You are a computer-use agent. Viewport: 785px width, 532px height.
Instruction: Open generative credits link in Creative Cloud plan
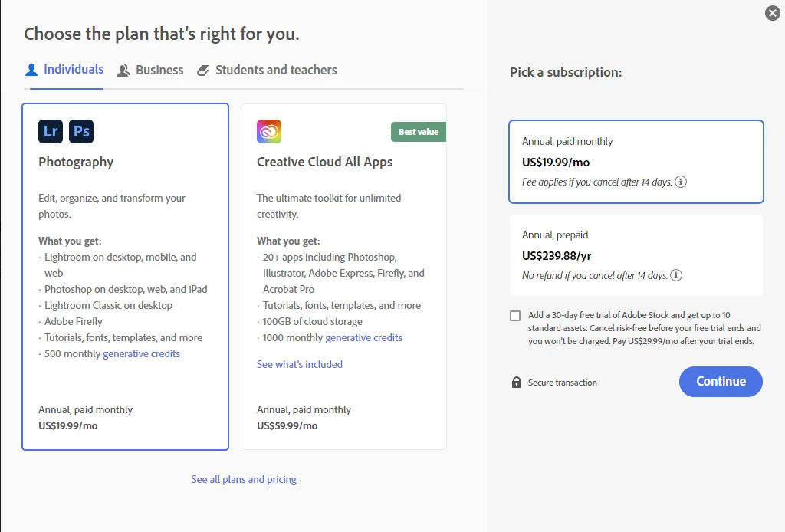363,337
